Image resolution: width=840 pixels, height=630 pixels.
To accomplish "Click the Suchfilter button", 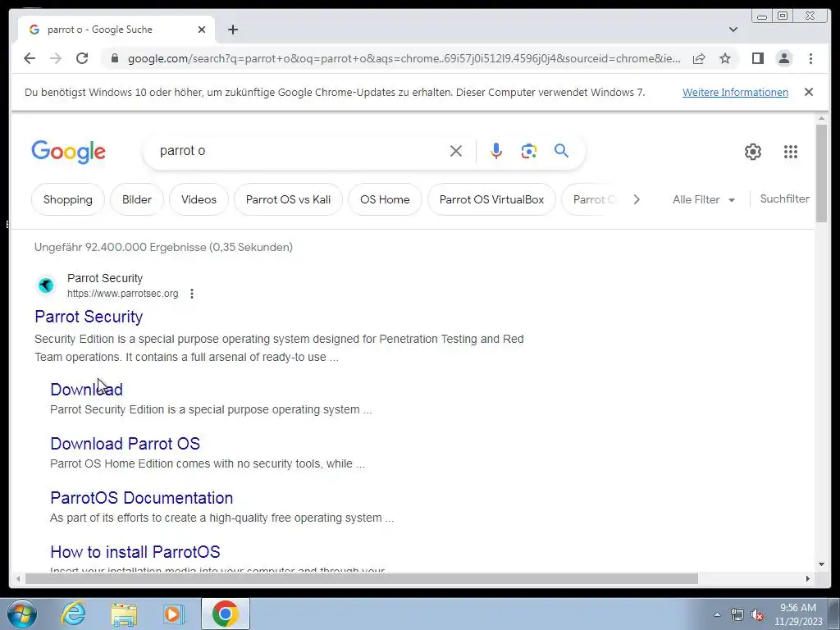I will pos(784,199).
